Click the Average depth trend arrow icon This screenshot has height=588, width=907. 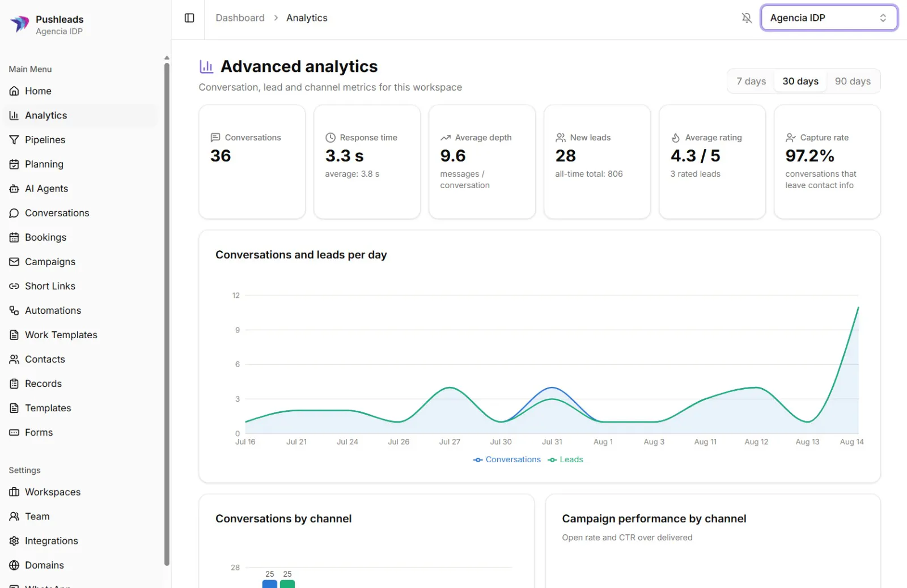(446, 138)
